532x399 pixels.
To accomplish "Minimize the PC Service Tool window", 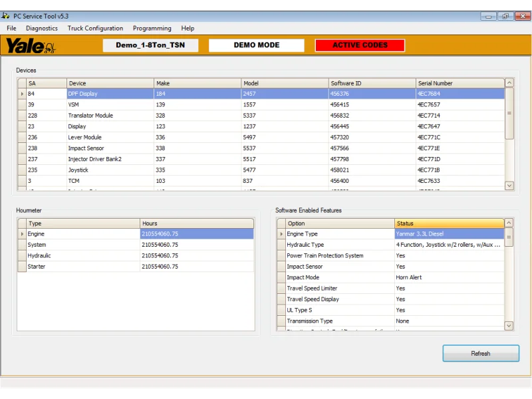I will coord(488,16).
